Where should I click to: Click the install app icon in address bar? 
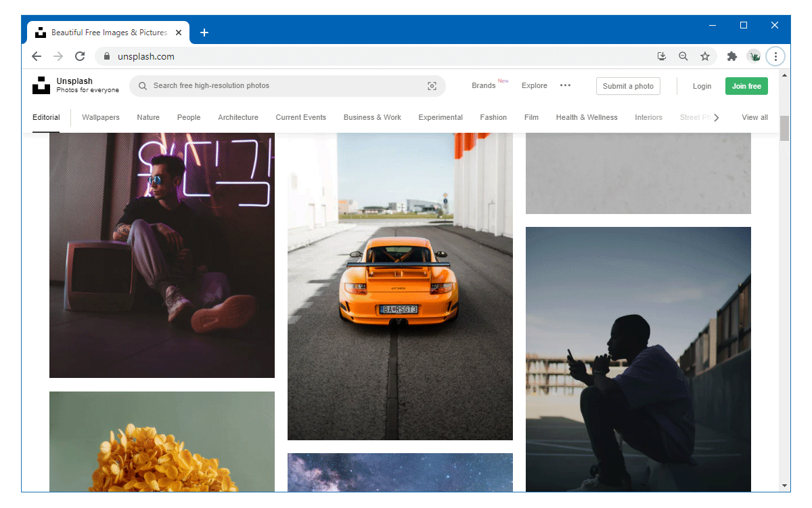tap(662, 57)
